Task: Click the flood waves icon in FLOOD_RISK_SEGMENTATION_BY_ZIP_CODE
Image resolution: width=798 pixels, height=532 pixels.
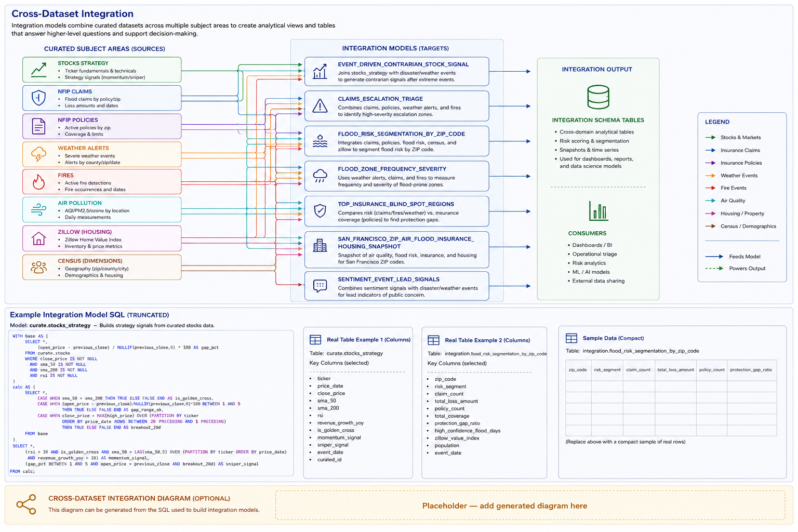Action: point(320,141)
